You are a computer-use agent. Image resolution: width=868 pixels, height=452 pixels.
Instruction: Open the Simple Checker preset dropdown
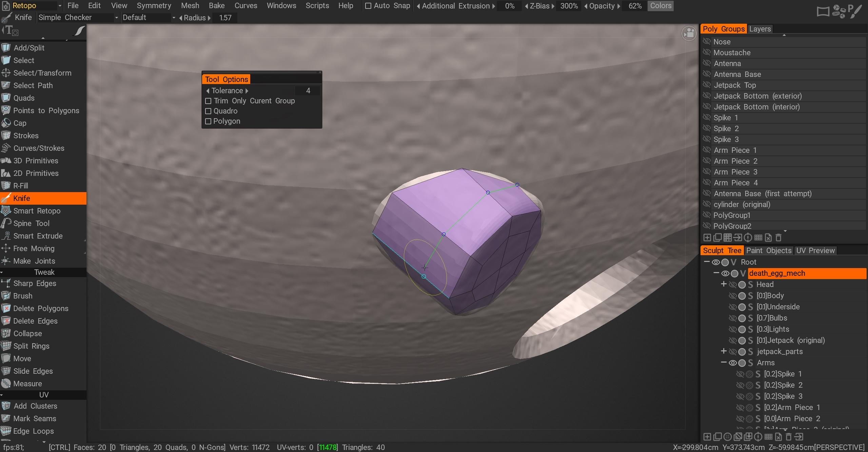pyautogui.click(x=117, y=17)
